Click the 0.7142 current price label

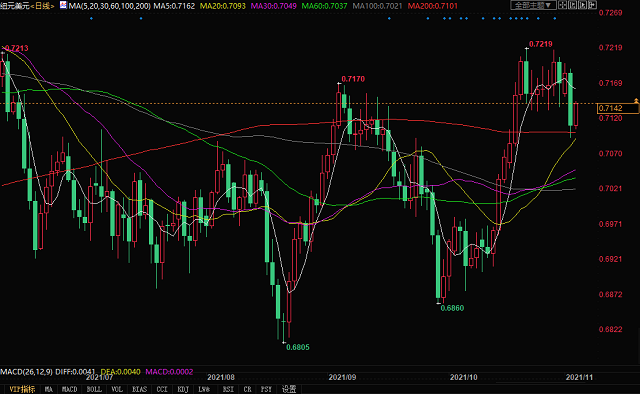pos(611,108)
